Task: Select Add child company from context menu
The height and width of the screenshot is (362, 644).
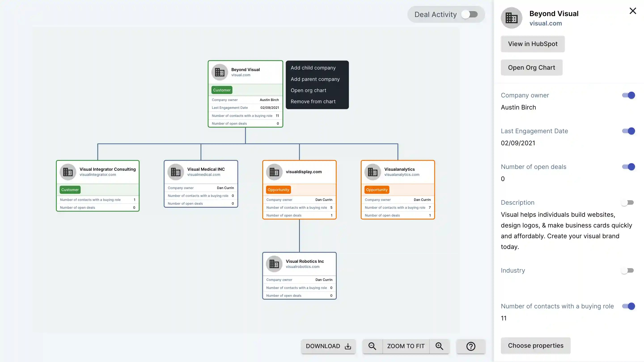Action: (x=313, y=68)
